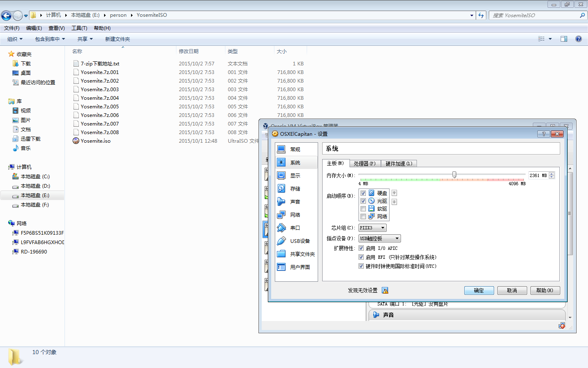This screenshot has width=588, height=368.
Task: Select the Yosemite.7z.001 file
Action: click(100, 72)
